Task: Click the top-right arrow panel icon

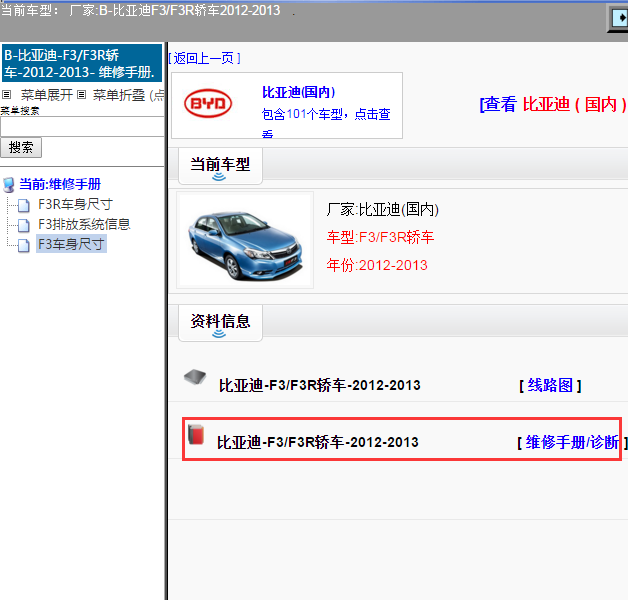Action: (619, 18)
